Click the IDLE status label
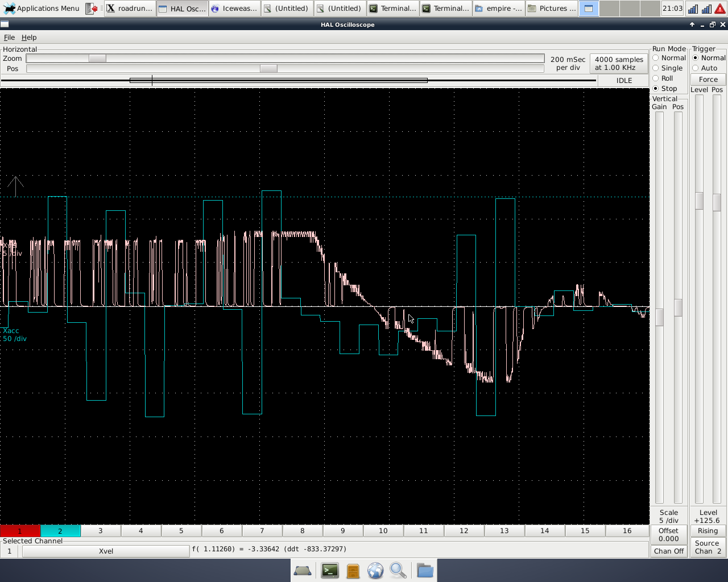Image resolution: width=728 pixels, height=582 pixels. point(624,81)
